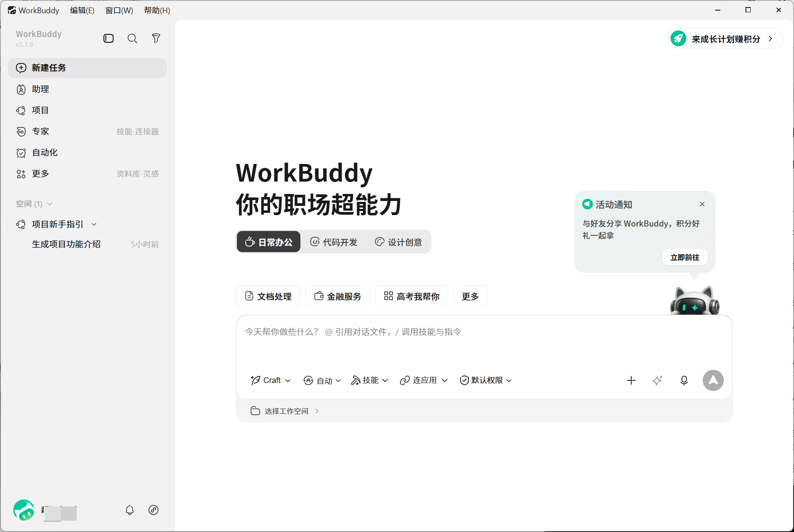Screen dimensions: 794x532
Task: Switch to the 代码开发 tab
Action: (x=333, y=242)
